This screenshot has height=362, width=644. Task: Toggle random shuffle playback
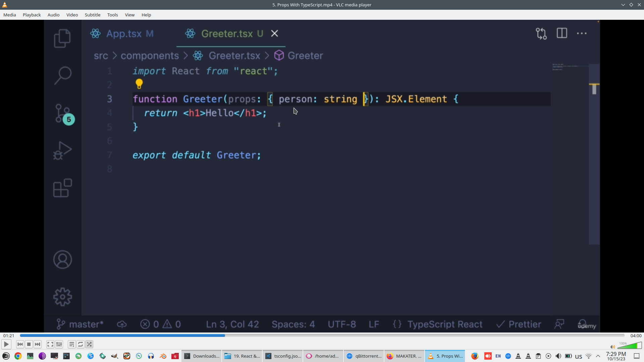coord(89,344)
